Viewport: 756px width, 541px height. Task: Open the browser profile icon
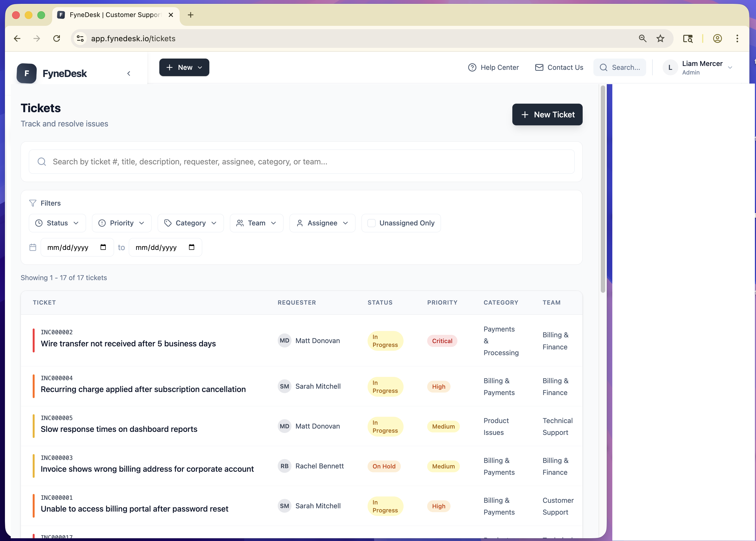pyautogui.click(x=717, y=38)
